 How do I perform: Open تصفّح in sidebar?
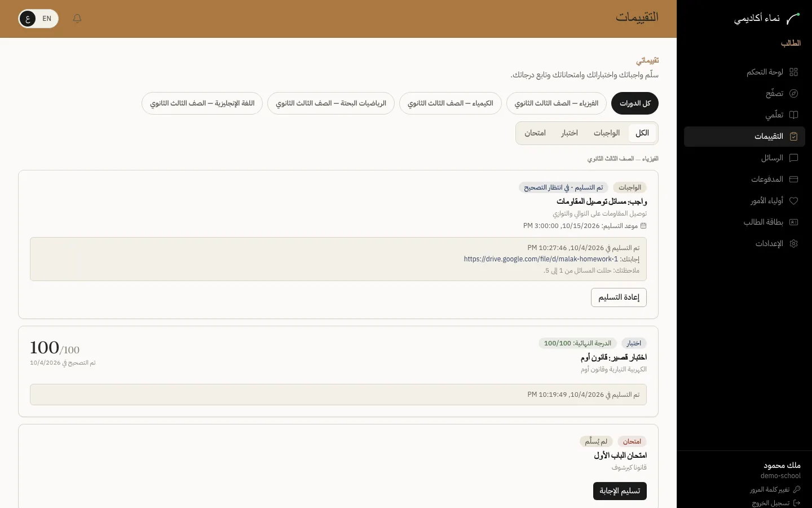[x=744, y=94]
